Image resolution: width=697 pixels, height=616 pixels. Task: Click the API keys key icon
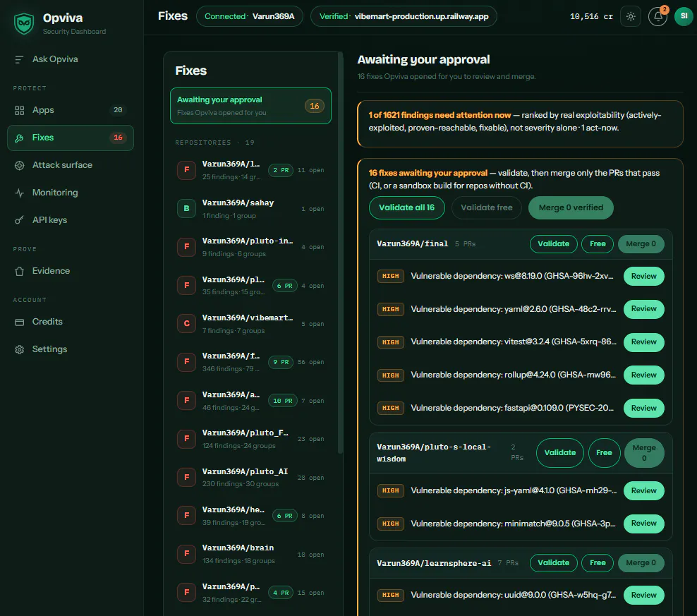pos(19,220)
